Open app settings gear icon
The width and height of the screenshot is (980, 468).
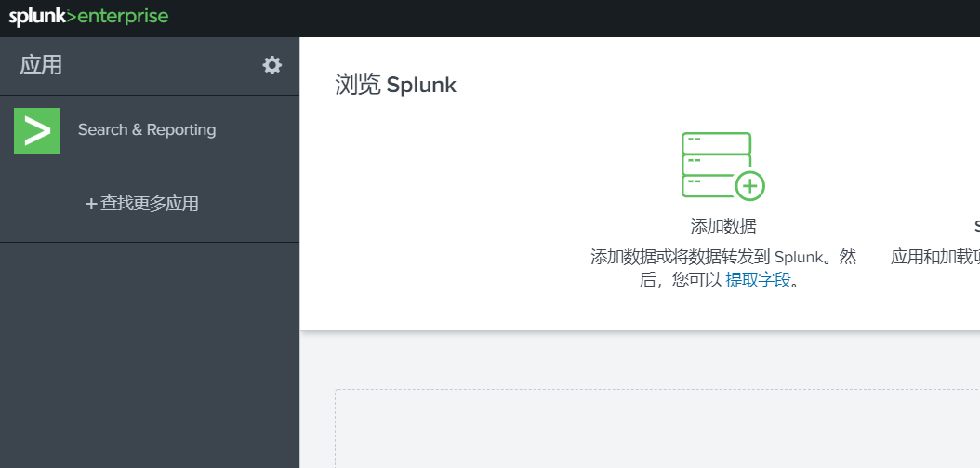[x=271, y=65]
